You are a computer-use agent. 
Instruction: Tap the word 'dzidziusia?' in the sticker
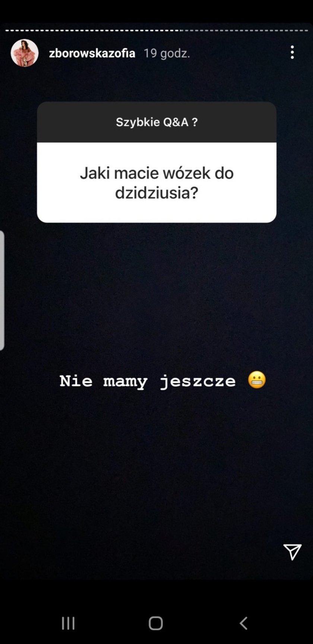156,193
